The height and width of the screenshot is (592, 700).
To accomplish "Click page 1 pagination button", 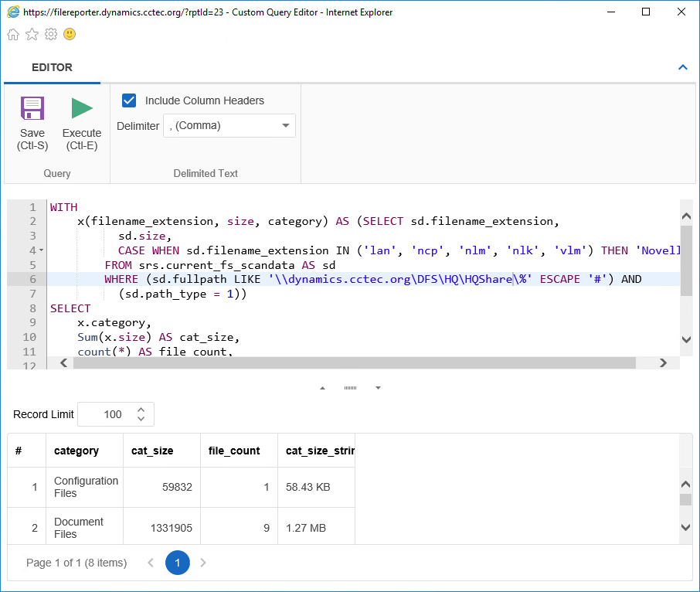I will (x=177, y=563).
